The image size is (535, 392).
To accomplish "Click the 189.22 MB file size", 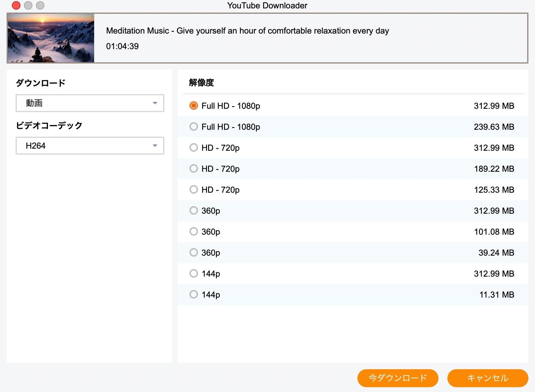I will (494, 169).
